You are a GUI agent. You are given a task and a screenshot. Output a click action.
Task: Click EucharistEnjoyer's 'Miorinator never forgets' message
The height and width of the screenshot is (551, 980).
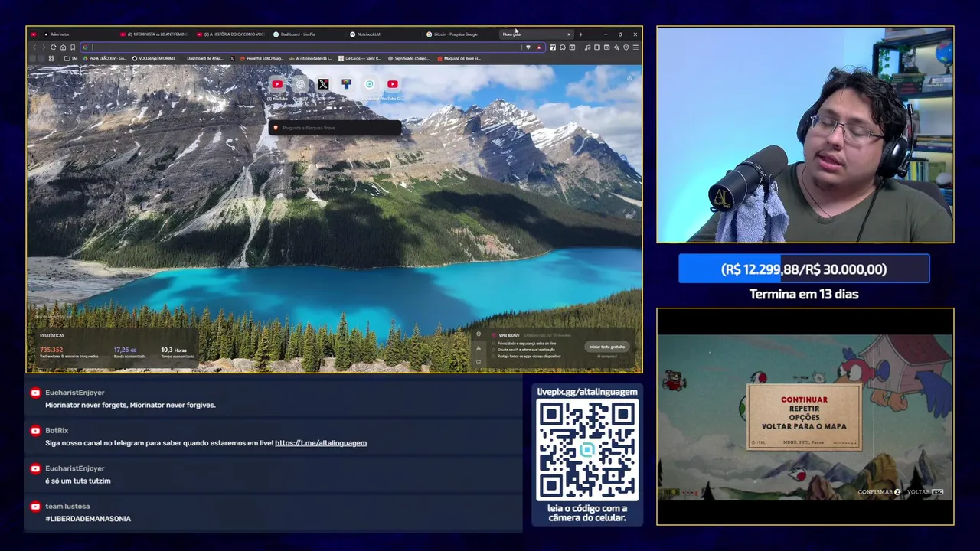coord(130,405)
